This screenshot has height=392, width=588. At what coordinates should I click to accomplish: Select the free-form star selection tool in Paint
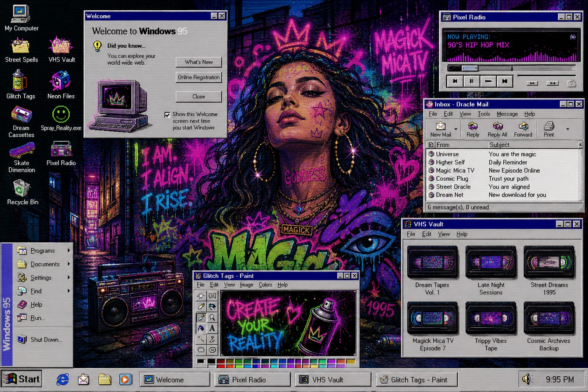coord(201,296)
